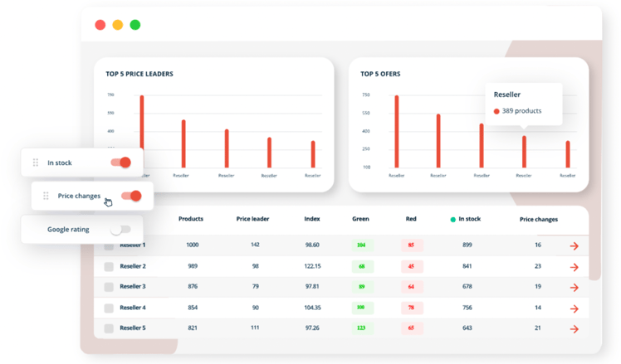Click the Ofers bar under the tooltip
621x364 pixels.
pos(524,152)
